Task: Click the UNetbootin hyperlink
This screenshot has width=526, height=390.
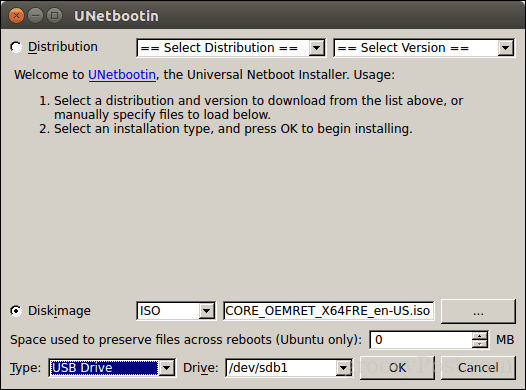Action: (x=122, y=75)
